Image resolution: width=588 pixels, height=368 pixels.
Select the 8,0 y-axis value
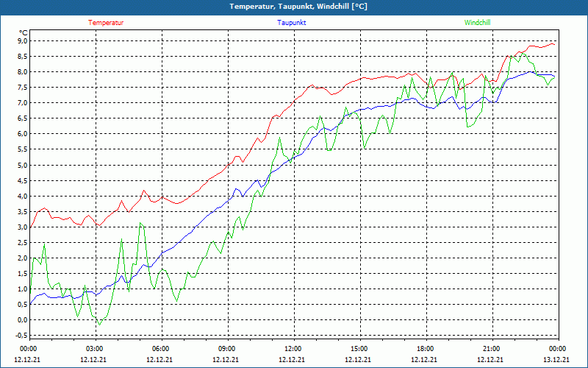[23, 71]
